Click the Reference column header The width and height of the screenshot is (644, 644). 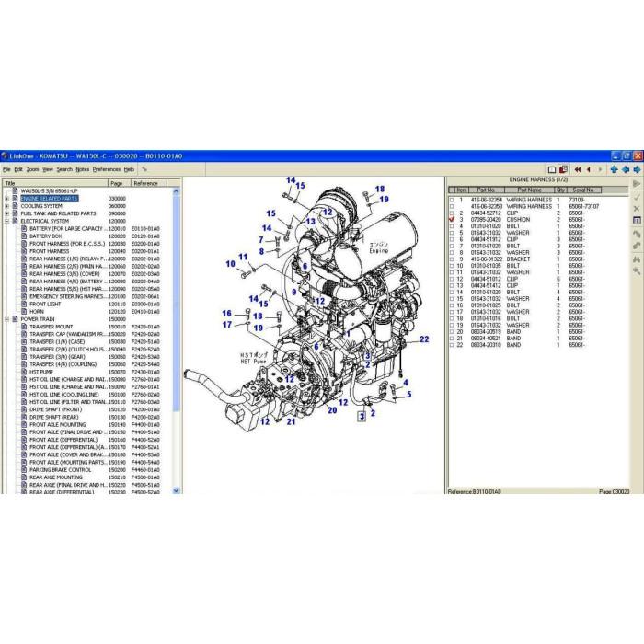coord(149,183)
